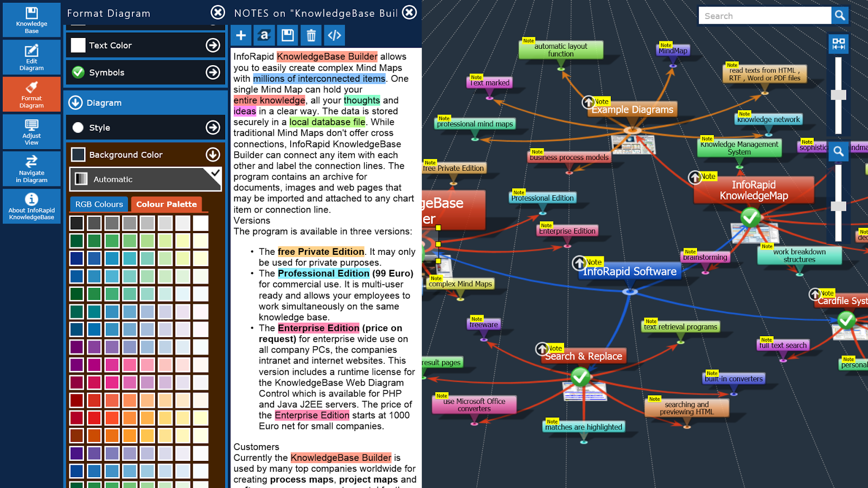Click the 'a' text formatting icon above the note

click(264, 35)
